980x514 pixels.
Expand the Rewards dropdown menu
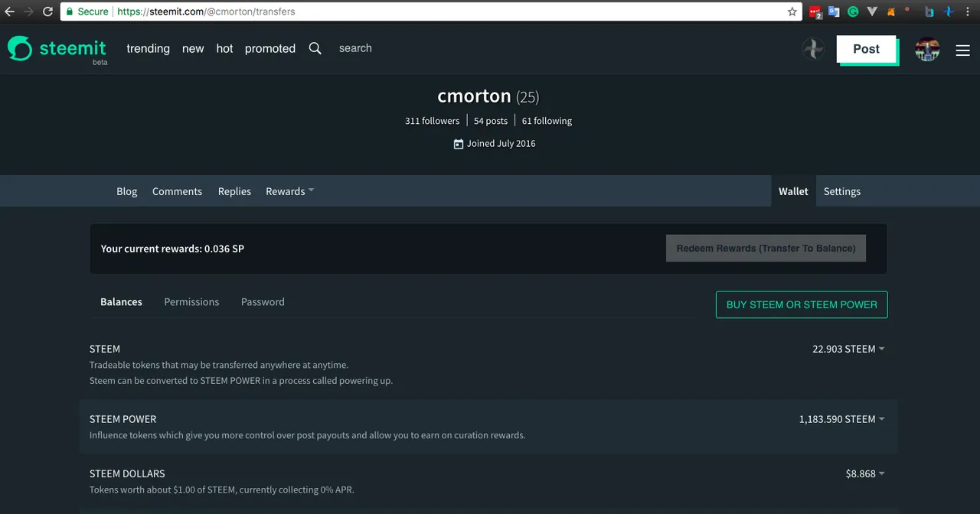pos(289,191)
